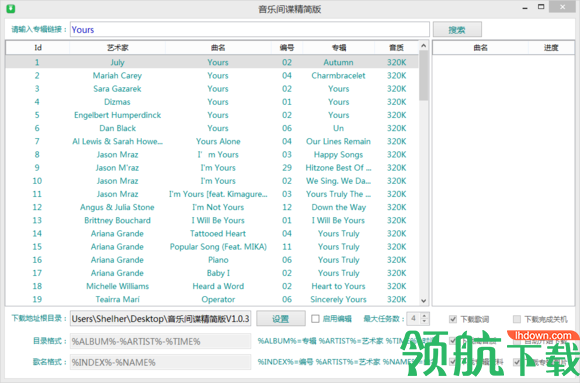The width and height of the screenshot is (580, 383).
Task: Click the 搜索 search button
Action: pos(457,30)
